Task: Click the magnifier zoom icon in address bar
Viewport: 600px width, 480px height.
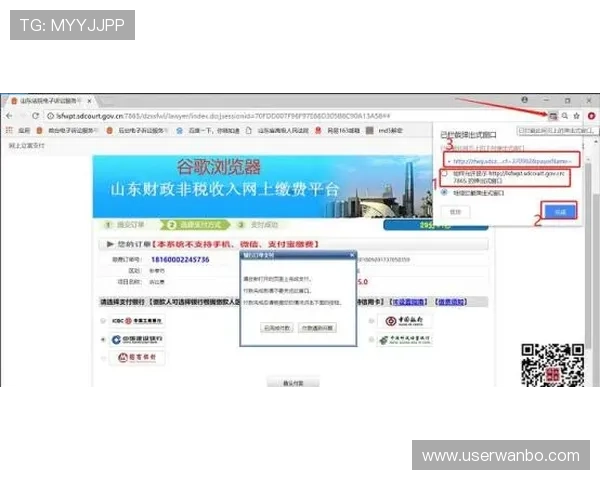Action: click(565, 116)
